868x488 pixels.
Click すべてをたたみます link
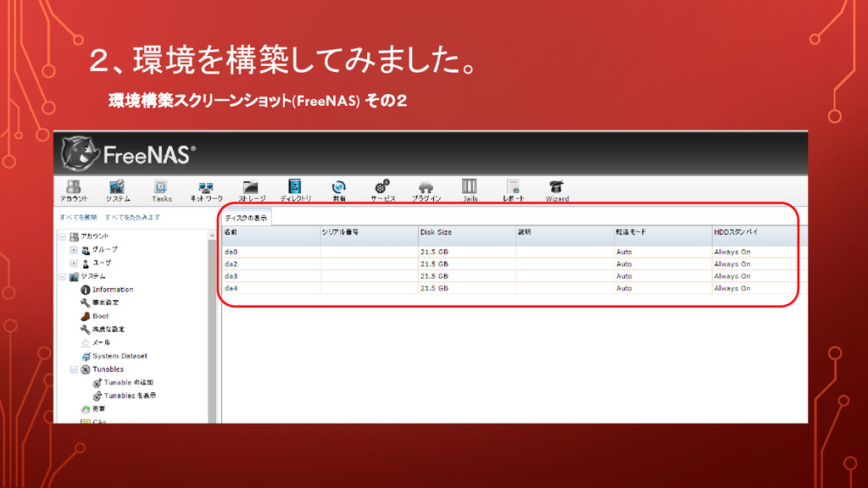click(x=133, y=218)
